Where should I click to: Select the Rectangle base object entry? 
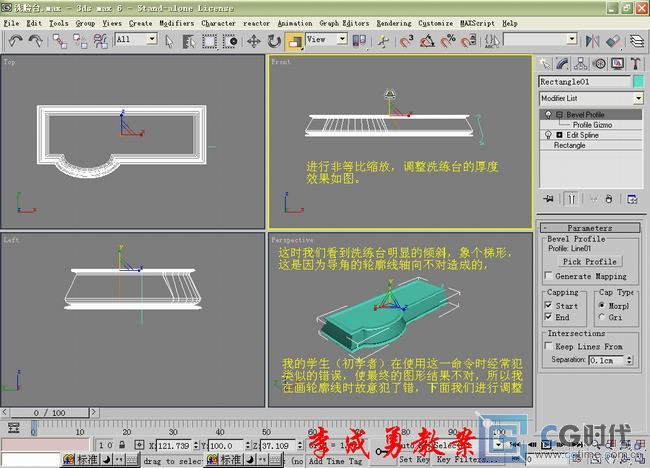(x=569, y=145)
